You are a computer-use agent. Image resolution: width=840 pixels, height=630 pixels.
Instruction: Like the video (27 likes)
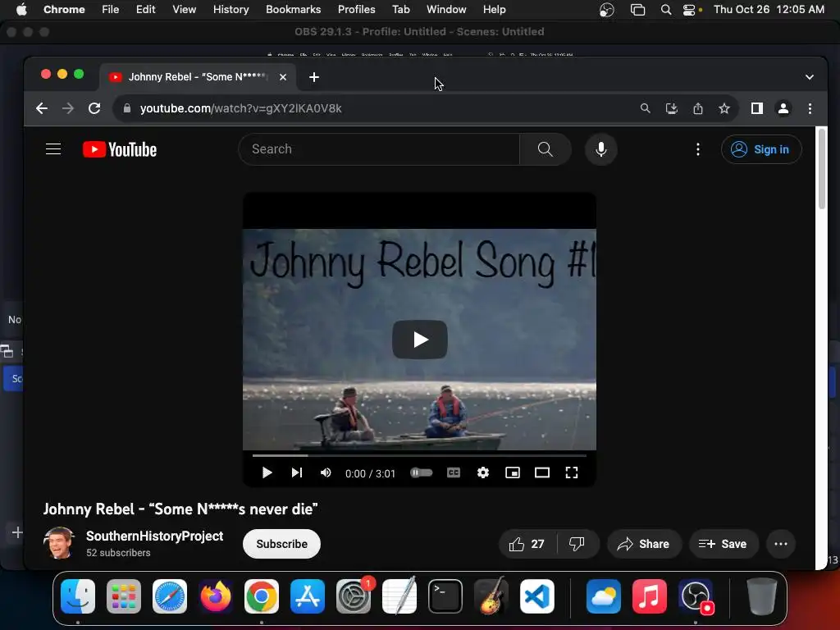pos(527,544)
